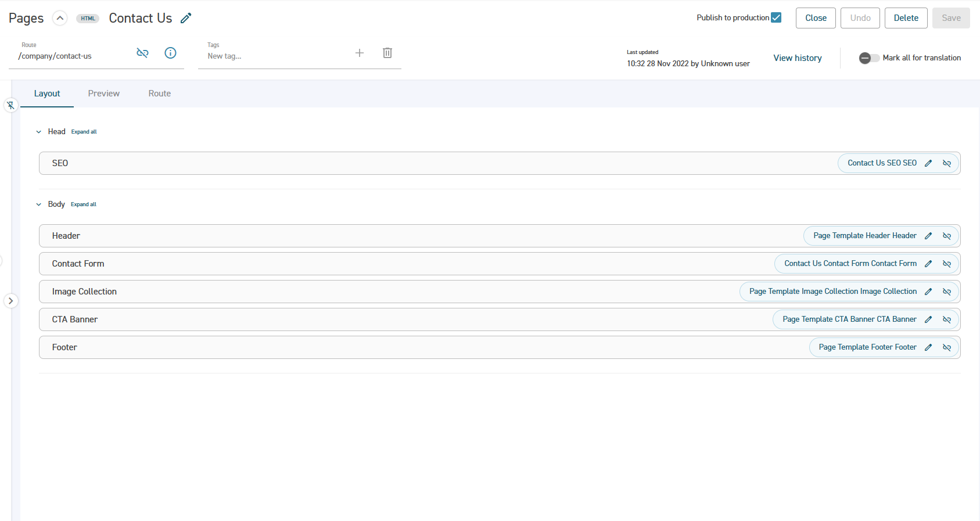Viewport: 980px width, 521px height.
Task: Edit the Page Template Footer component
Action: click(x=928, y=347)
